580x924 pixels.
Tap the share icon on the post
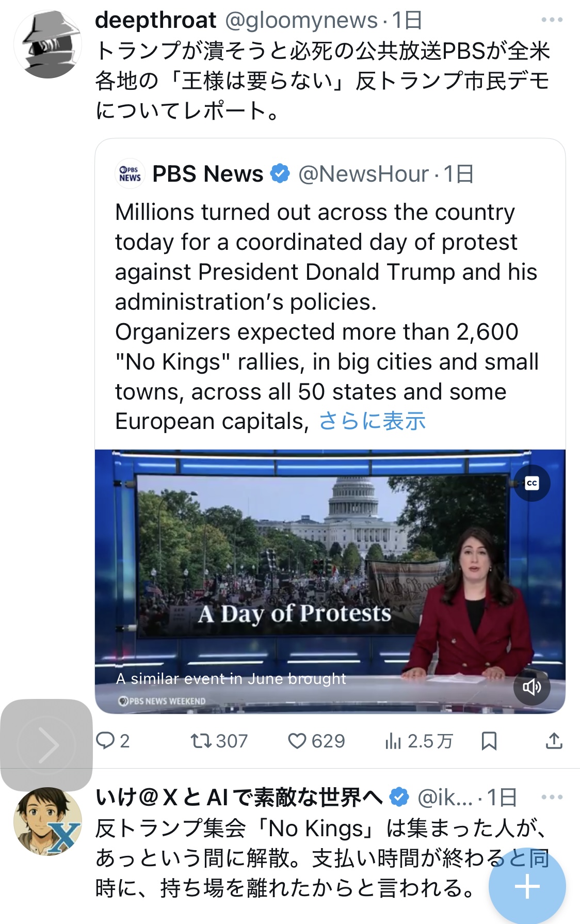(x=554, y=741)
